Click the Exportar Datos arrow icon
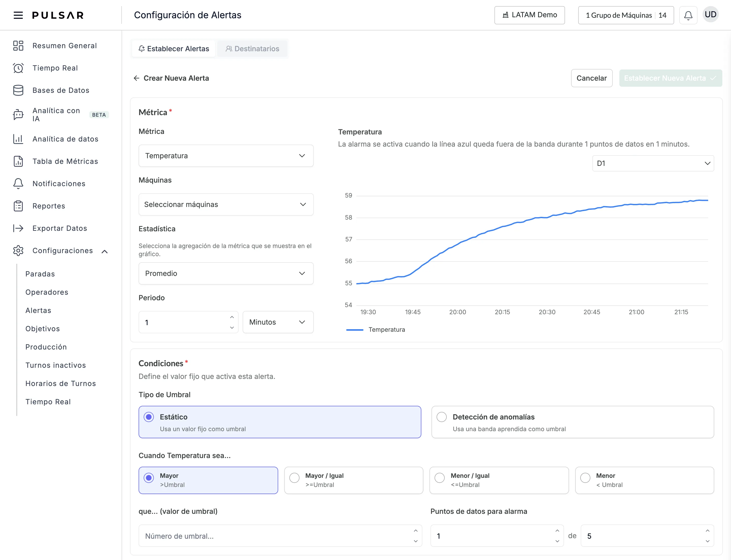This screenshot has height=560, width=731. [18, 228]
